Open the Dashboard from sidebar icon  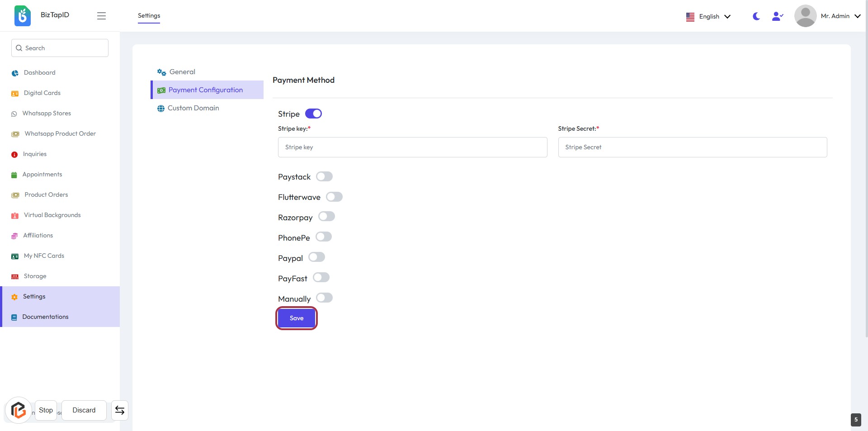coord(15,73)
